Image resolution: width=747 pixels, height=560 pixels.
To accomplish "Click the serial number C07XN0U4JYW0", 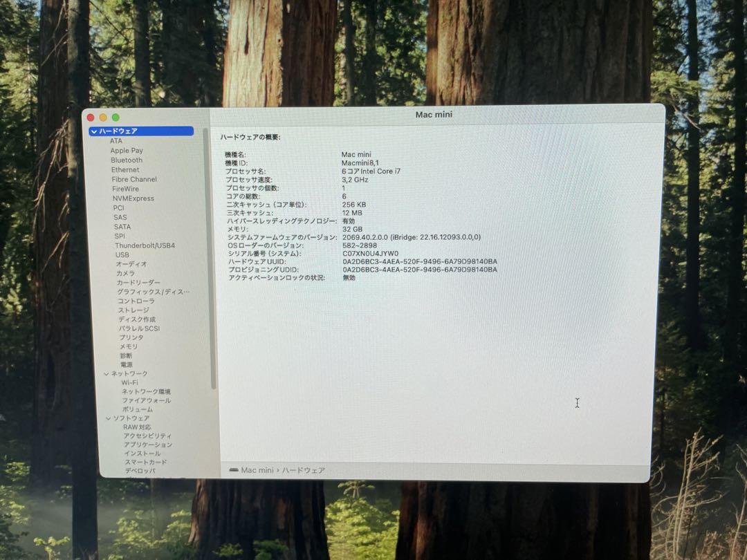I will (371, 253).
